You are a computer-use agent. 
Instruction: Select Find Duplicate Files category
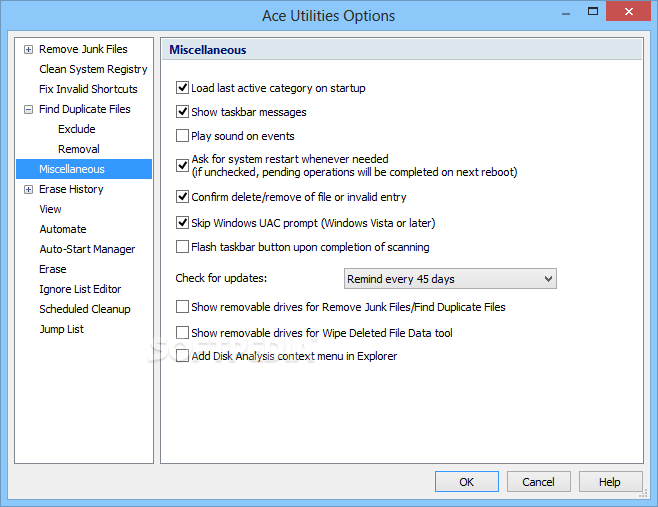point(85,109)
